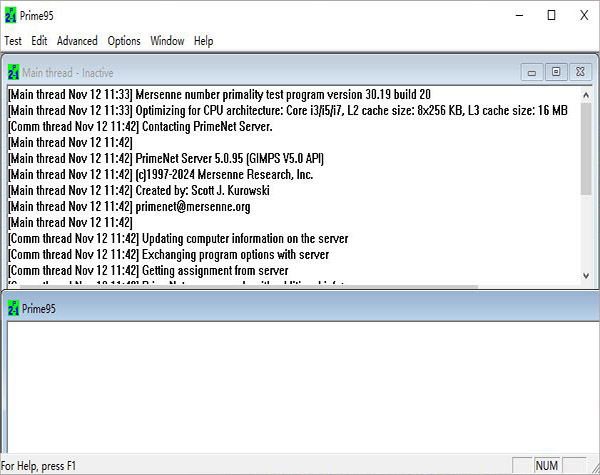Minimize the Prime95 application window

tap(519, 15)
